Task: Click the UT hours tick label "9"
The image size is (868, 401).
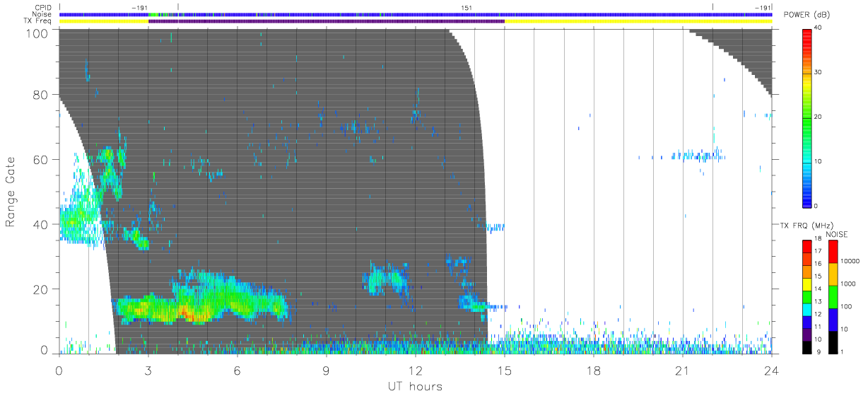Action: (326, 370)
